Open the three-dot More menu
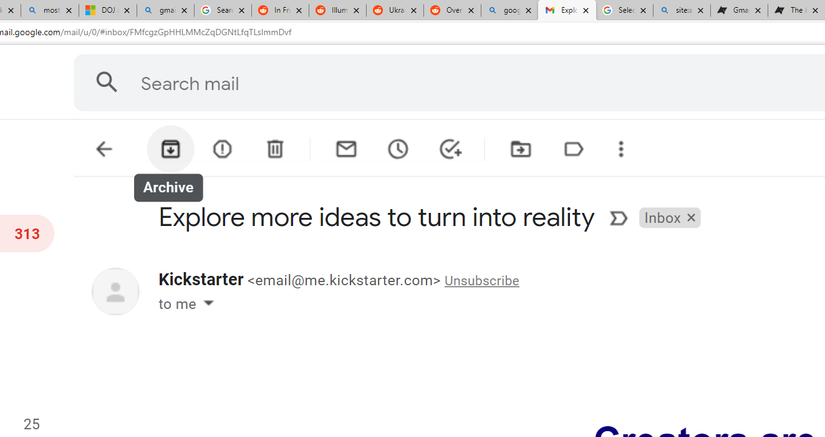This screenshot has height=437, width=825. pyautogui.click(x=621, y=149)
